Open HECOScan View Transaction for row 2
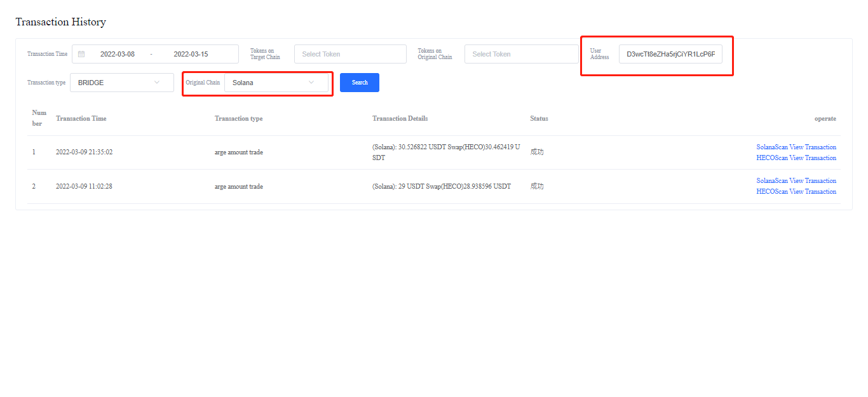The height and width of the screenshot is (397, 868). 796,191
